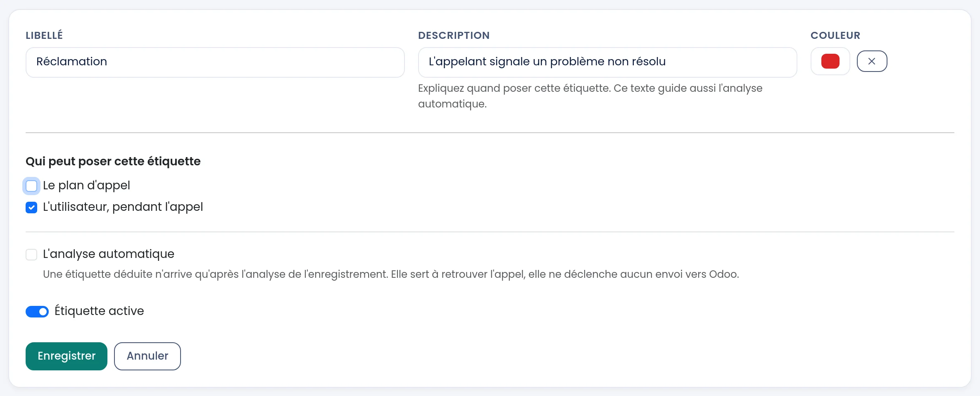This screenshot has width=980, height=396.
Task: Click the "L'analyse automatique" label text
Action: [x=109, y=254]
